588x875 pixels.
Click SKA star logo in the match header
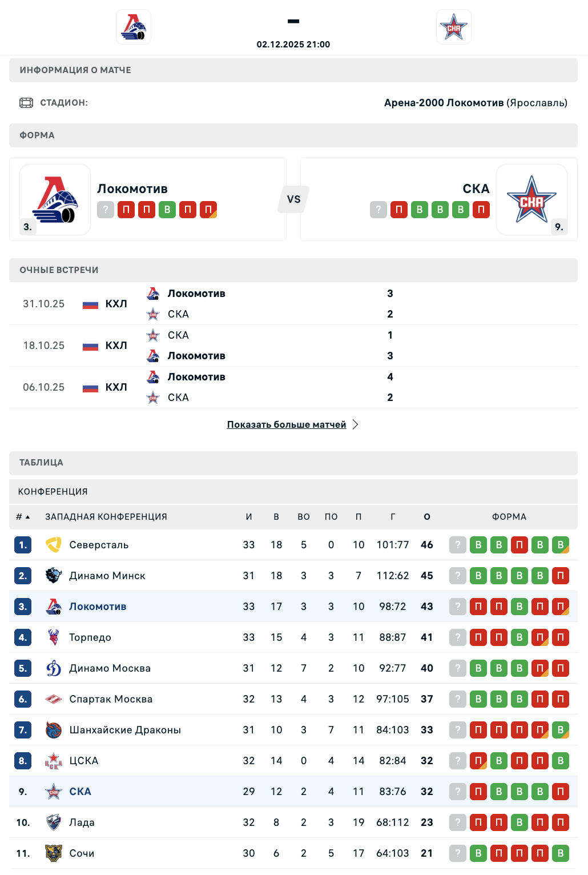[x=453, y=27]
